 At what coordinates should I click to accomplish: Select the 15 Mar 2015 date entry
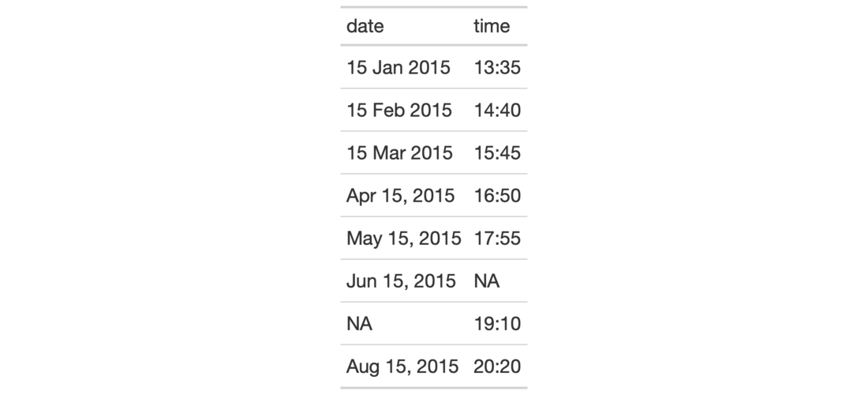399,152
